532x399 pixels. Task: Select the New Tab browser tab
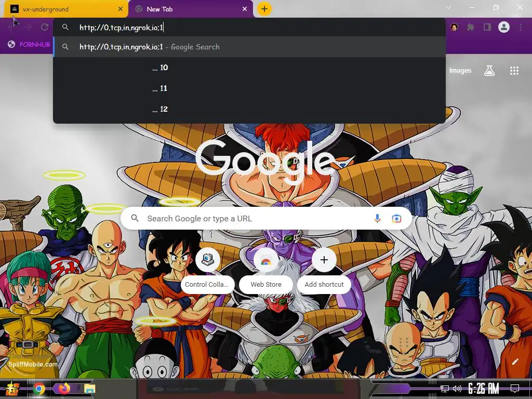coord(191,9)
